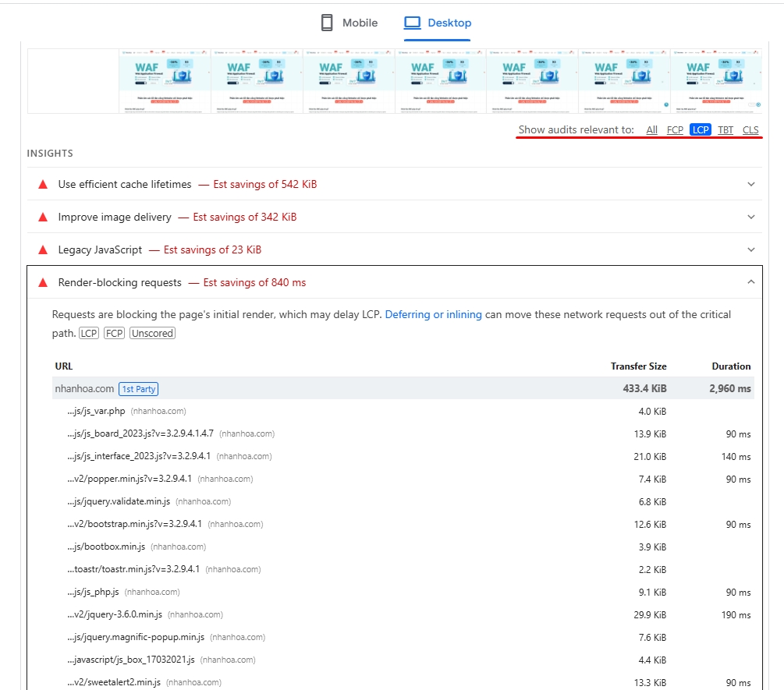Click the first blank filmstrip frame
This screenshot has height=690, width=784.
click(x=73, y=81)
